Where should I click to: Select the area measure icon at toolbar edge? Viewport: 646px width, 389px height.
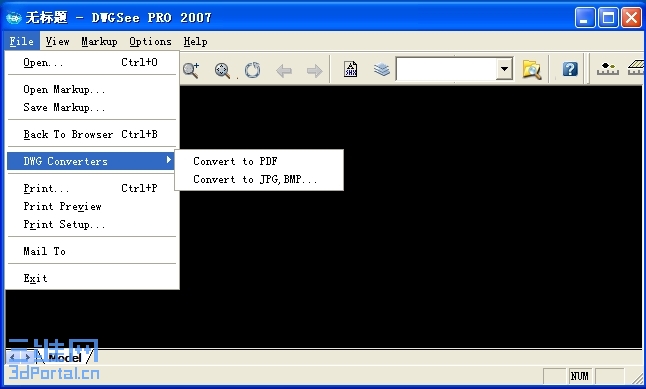636,68
